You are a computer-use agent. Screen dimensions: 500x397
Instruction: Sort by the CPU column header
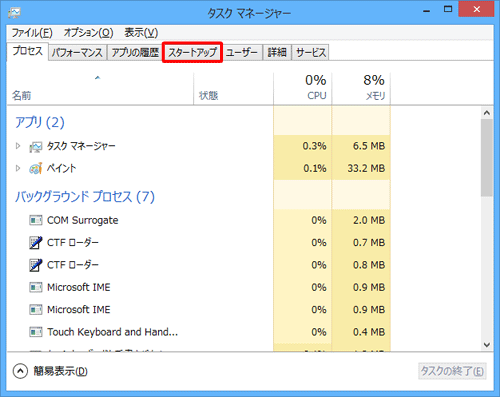[303, 88]
